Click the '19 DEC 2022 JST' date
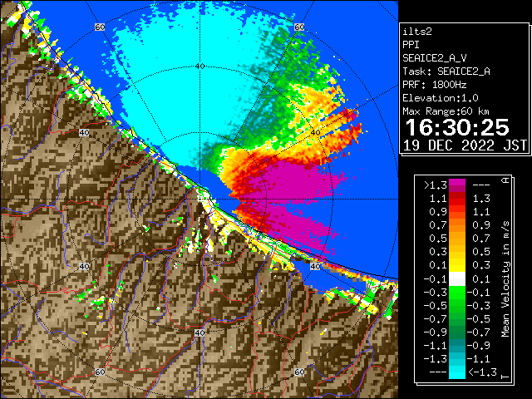 [465, 145]
